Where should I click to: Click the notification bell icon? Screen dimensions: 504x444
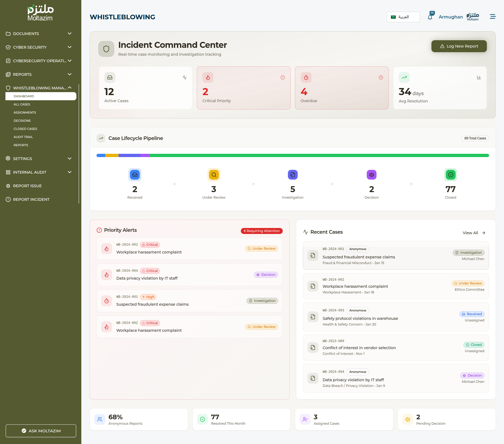pos(430,17)
